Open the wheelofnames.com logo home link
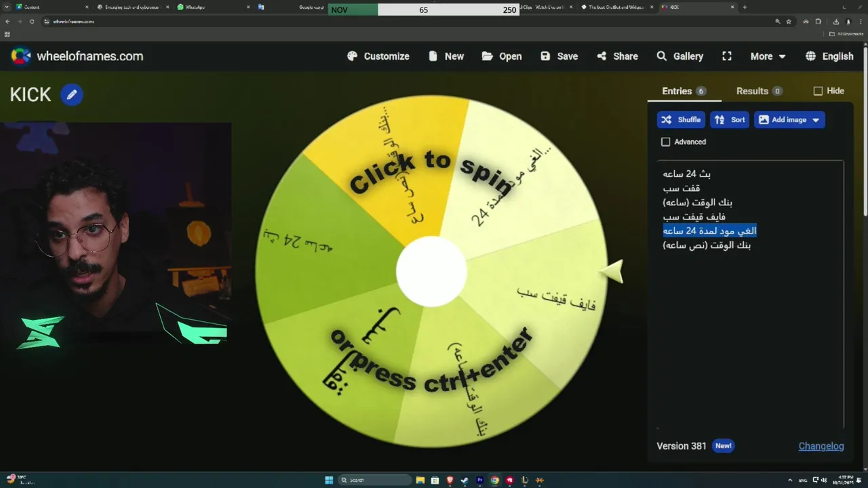868x488 pixels. point(77,56)
